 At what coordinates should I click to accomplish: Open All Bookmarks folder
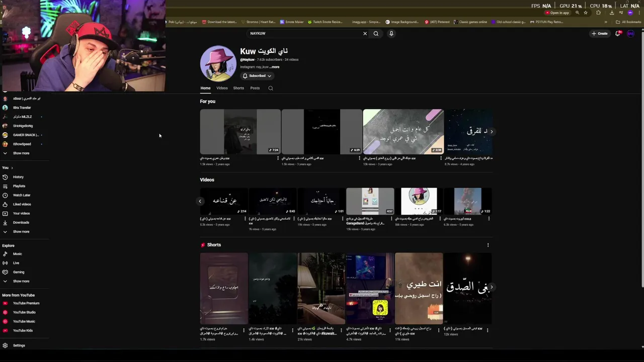click(628, 22)
